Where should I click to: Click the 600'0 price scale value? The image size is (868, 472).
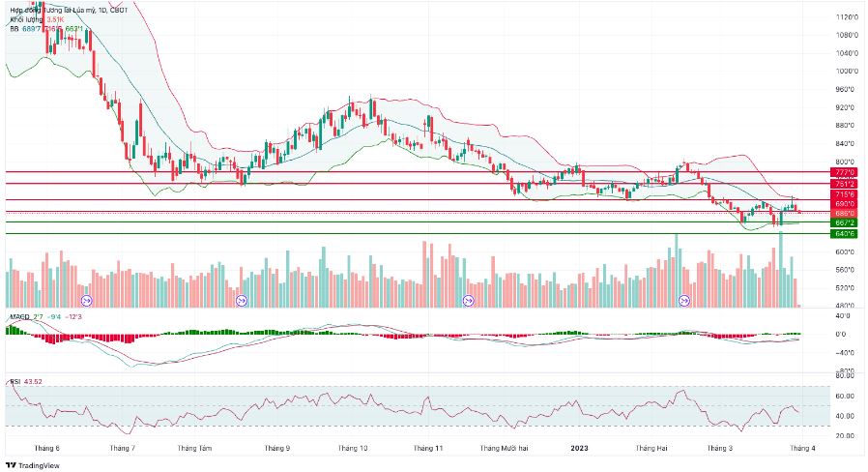(x=847, y=252)
